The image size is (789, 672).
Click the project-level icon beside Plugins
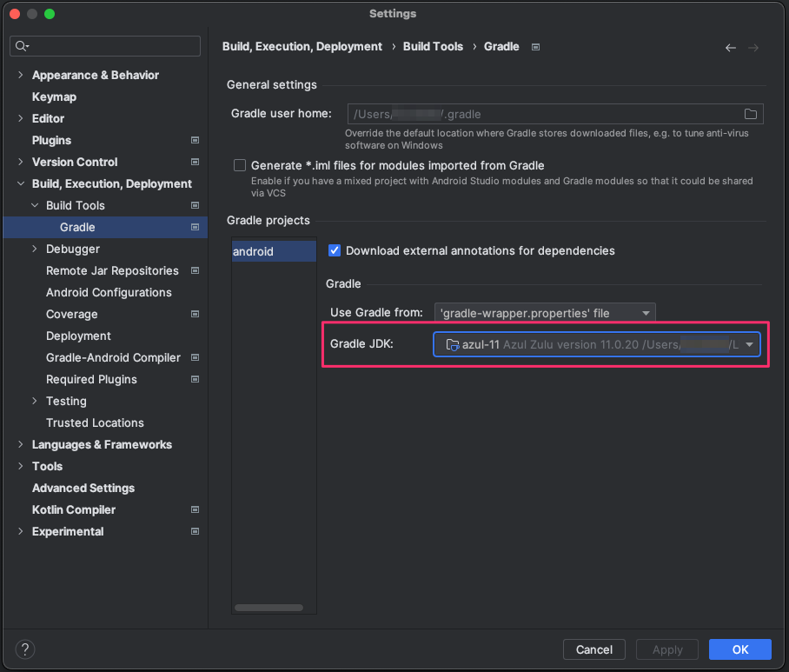click(x=195, y=140)
